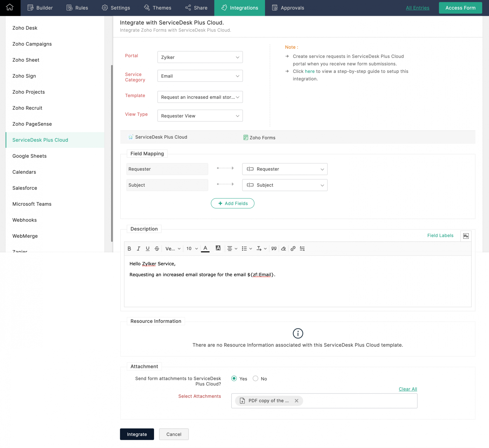
Task: Click the Integrate button
Action: [x=137, y=434]
